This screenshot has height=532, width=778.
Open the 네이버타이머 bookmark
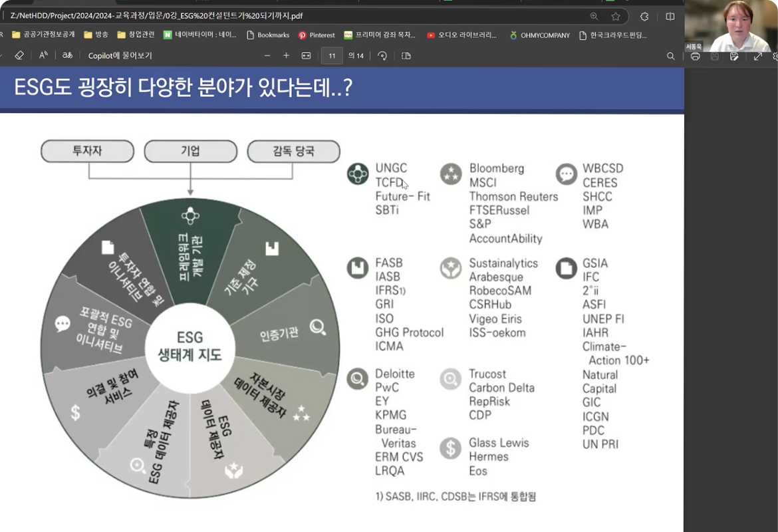click(x=200, y=35)
